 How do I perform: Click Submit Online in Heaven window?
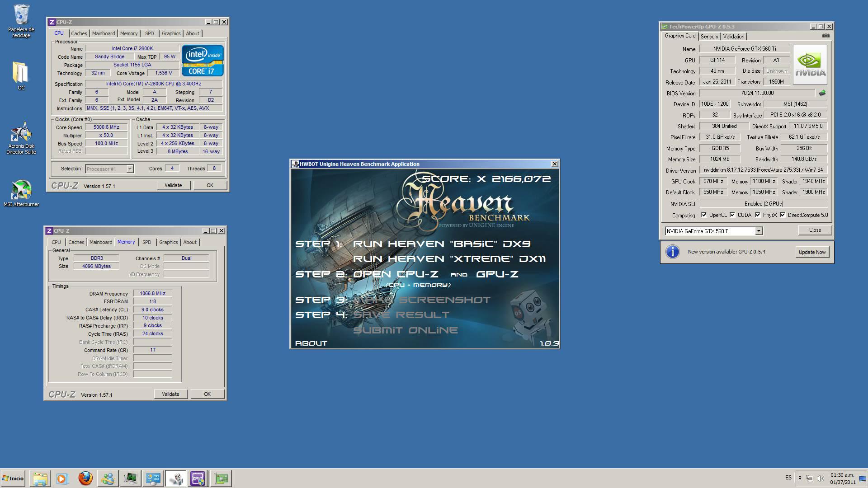tap(405, 330)
